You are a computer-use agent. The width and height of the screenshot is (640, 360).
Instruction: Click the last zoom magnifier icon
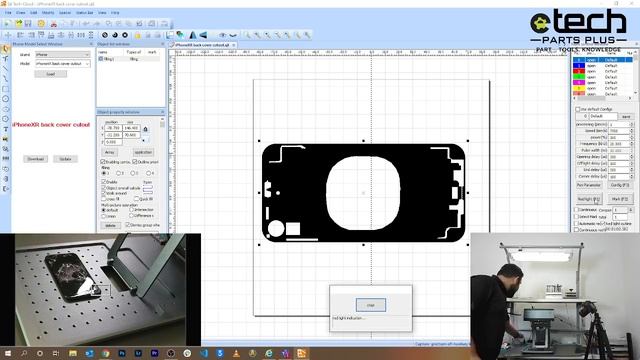(307, 35)
